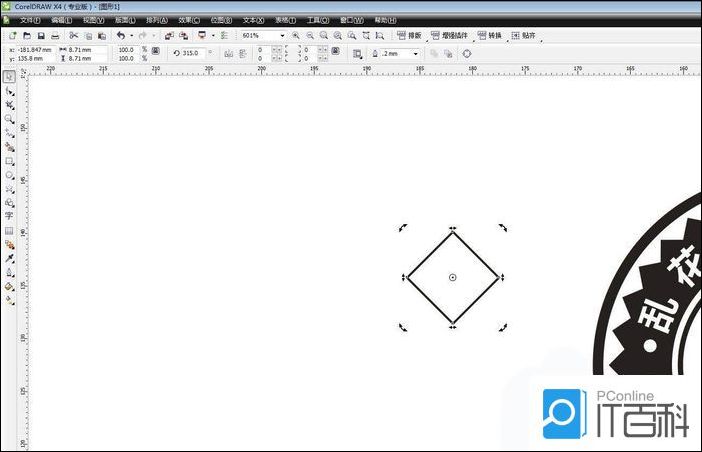702x452 pixels.
Task: Click the rotation angle field 315.0
Action: tap(193, 53)
